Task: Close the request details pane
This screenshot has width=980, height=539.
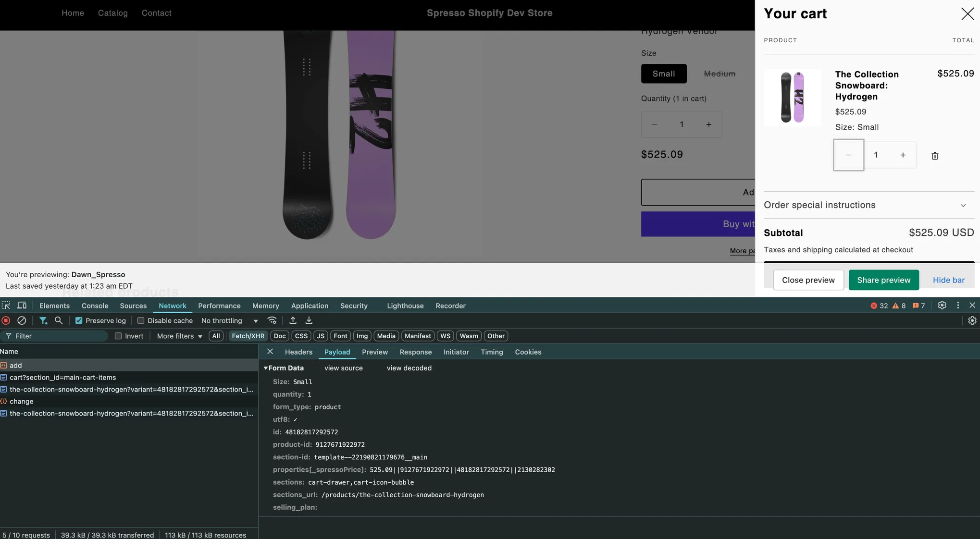Action: point(270,352)
